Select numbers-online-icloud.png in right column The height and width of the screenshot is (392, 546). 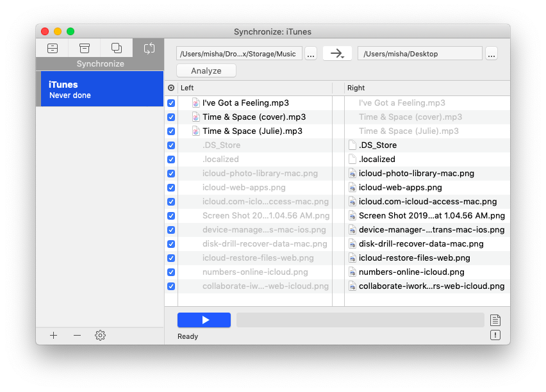coord(411,272)
